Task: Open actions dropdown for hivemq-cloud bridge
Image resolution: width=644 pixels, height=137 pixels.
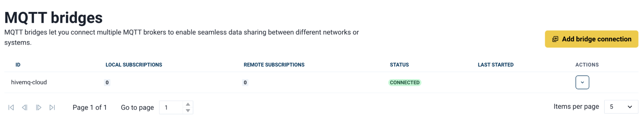Action: 582,82
